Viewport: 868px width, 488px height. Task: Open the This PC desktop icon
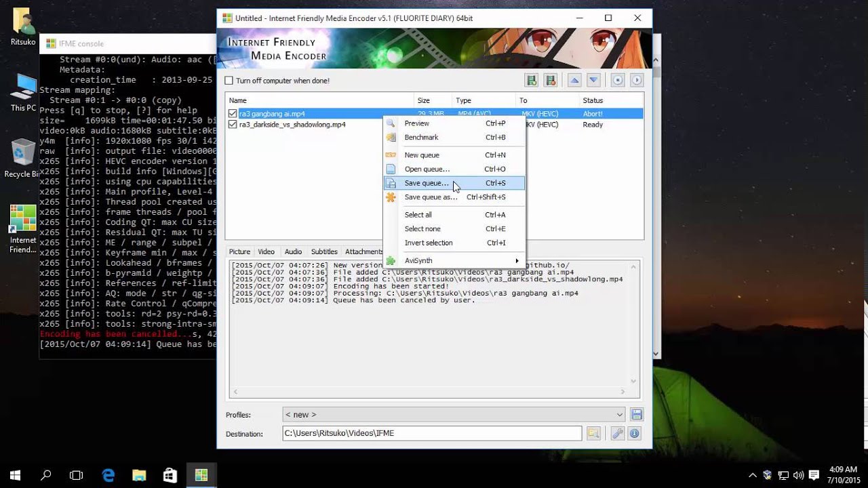coord(23,92)
